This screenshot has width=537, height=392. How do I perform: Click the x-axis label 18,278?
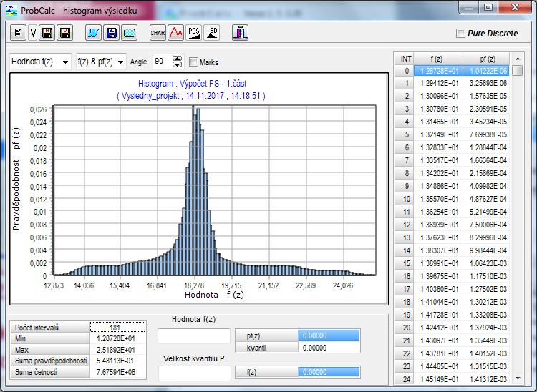coord(194,285)
